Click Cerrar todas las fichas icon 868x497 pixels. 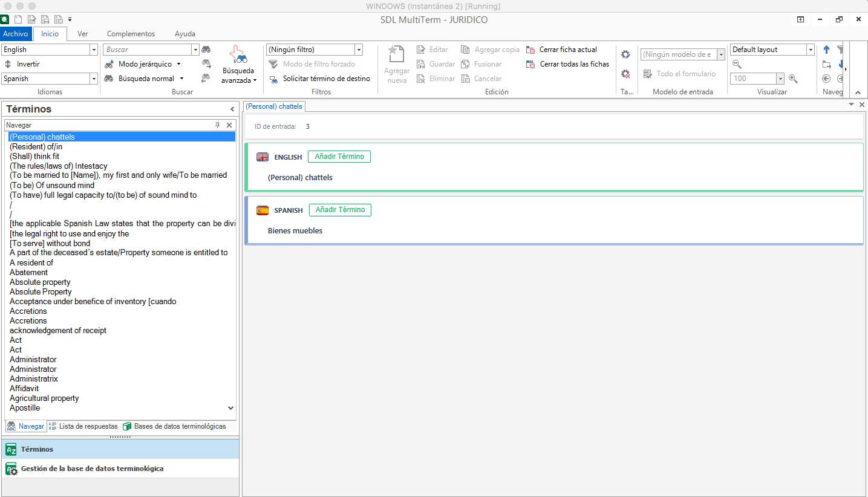point(530,64)
